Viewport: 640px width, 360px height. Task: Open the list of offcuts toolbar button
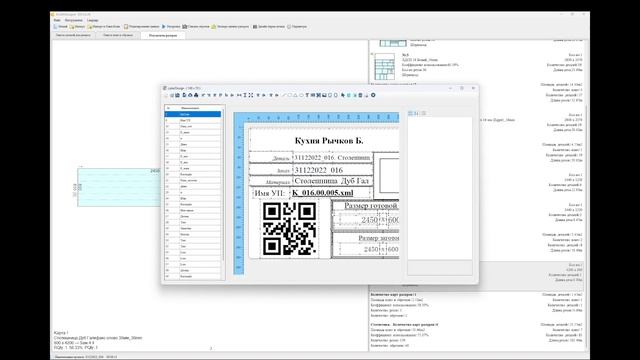point(196,27)
